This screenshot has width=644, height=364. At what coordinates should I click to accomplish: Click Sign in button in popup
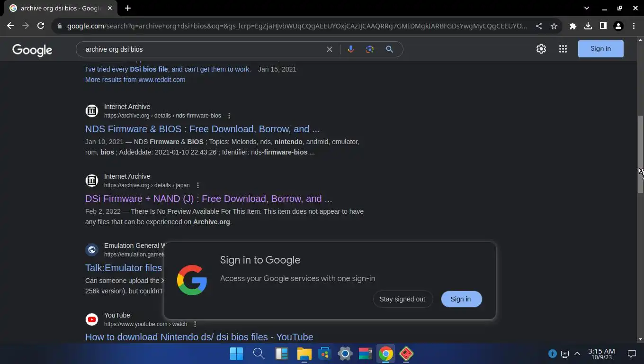tap(461, 299)
